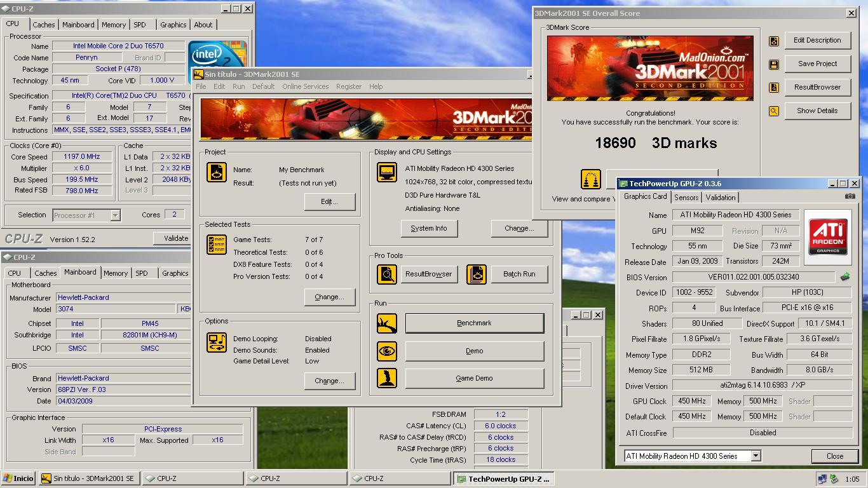Click the Selected Tests checklist icon
Screen dimensions: 868x488
tap(217, 245)
